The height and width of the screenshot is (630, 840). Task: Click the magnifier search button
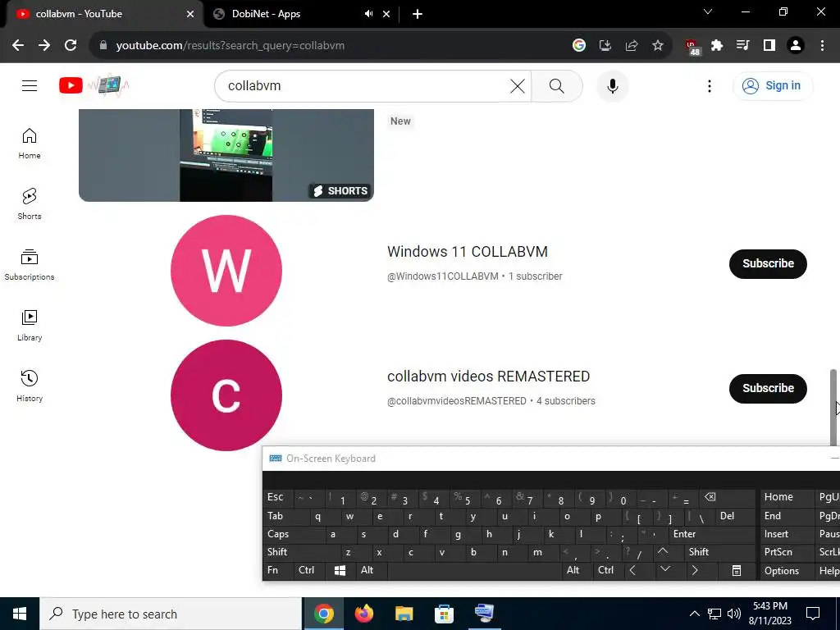coord(557,85)
